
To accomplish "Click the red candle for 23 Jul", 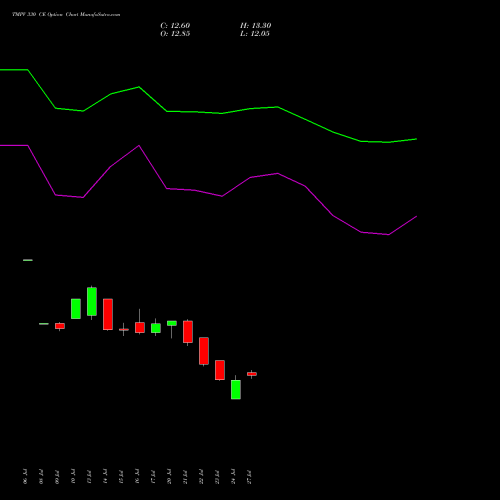I will tap(220, 370).
